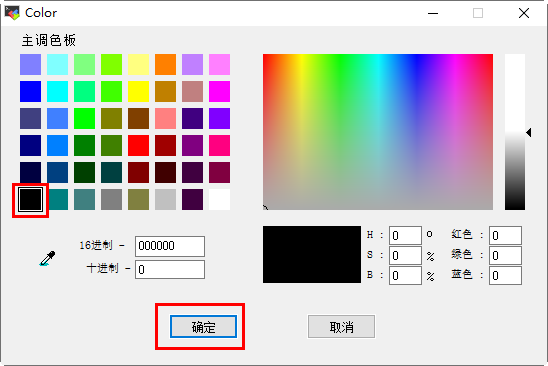
Task: Select the salmon pink palette swatch
Action: (x=165, y=119)
